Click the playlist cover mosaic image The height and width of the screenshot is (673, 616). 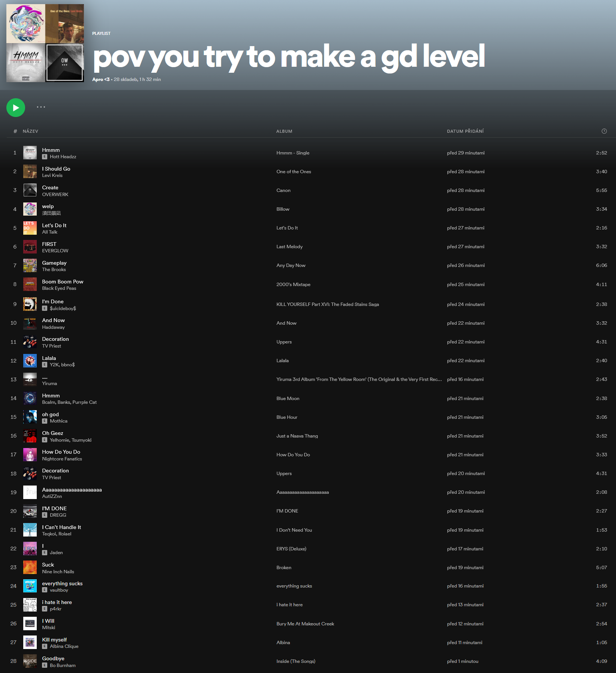click(45, 43)
